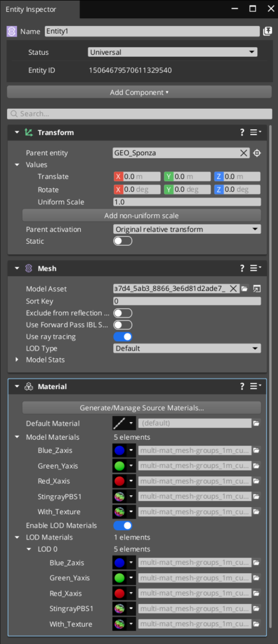Screen dimensions: 278x644
Task: Click the Add Component button
Action: tap(139, 93)
